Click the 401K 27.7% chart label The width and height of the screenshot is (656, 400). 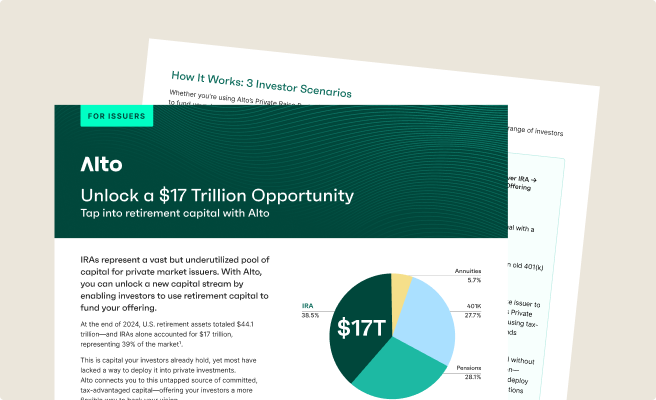click(x=473, y=311)
